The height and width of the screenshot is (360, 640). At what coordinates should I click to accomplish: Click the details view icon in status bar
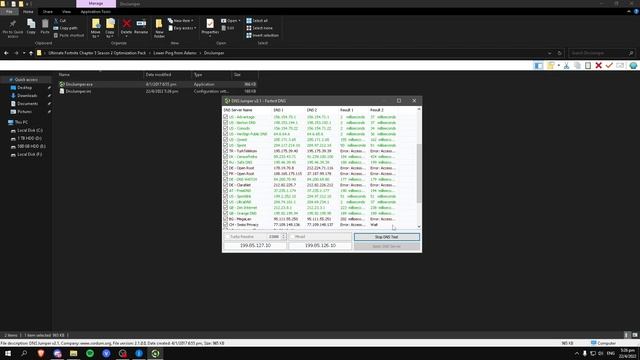pos(627,335)
